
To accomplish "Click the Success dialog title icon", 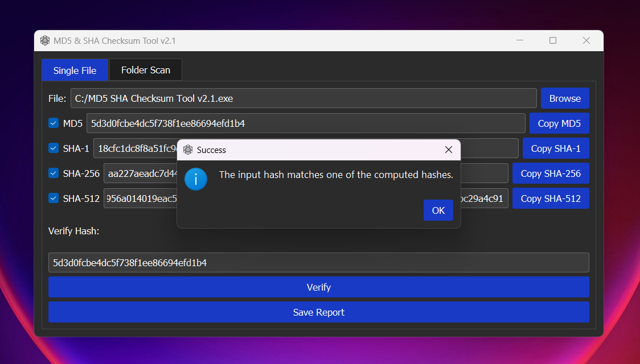I will (x=188, y=150).
